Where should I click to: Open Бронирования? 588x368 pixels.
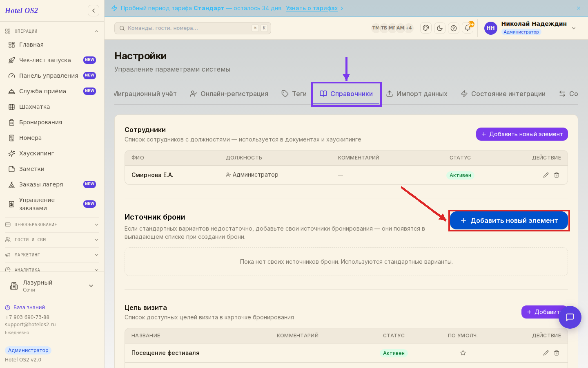52,122
